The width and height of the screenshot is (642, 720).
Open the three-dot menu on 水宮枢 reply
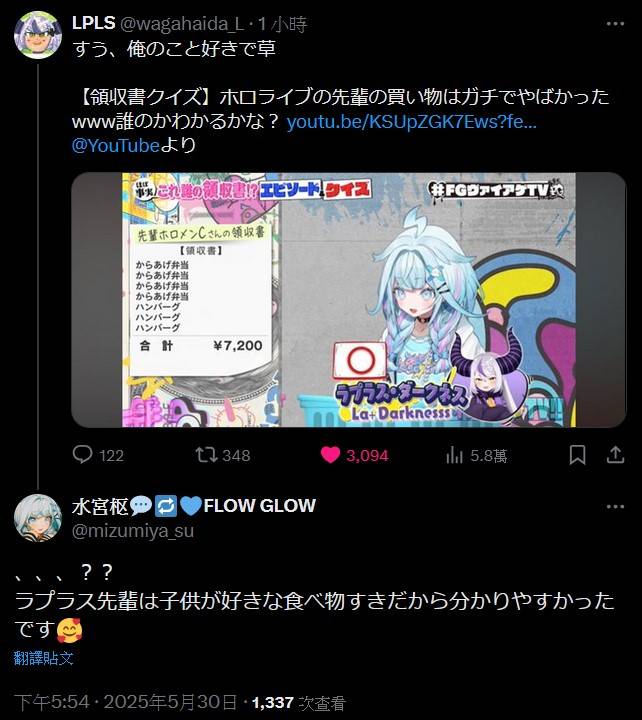[615, 506]
